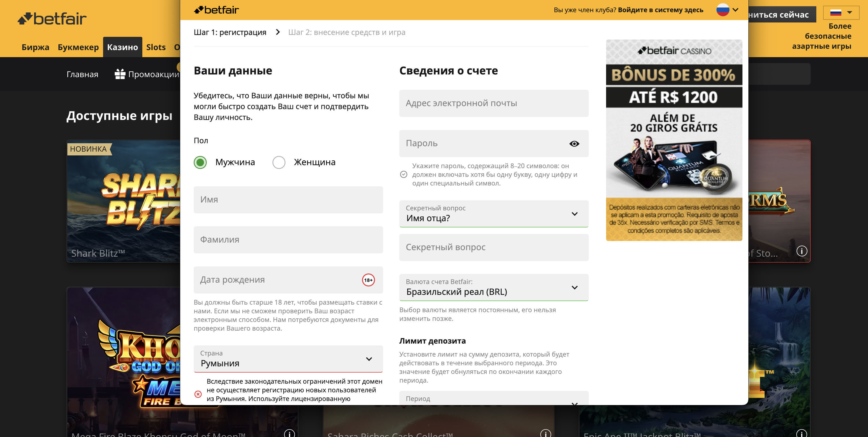Image resolution: width=868 pixels, height=437 pixels.
Task: Click main betfair logo at top left
Action: [52, 19]
